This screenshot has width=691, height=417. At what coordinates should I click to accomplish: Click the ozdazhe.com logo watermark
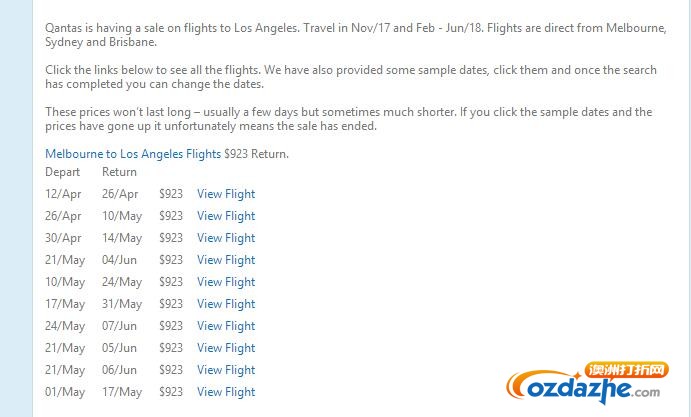click(587, 383)
